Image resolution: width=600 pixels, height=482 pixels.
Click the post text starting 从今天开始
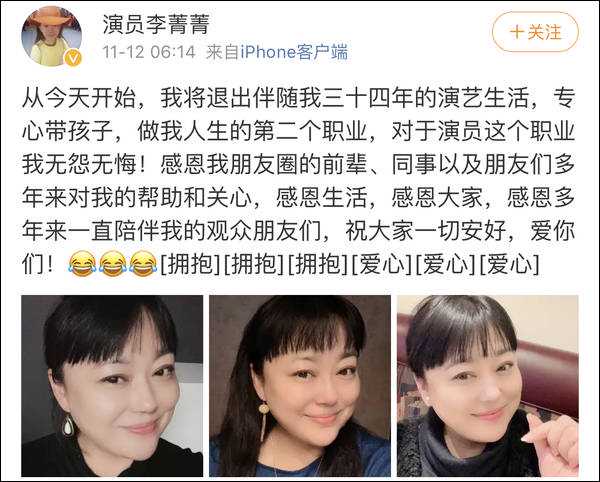coord(298,181)
